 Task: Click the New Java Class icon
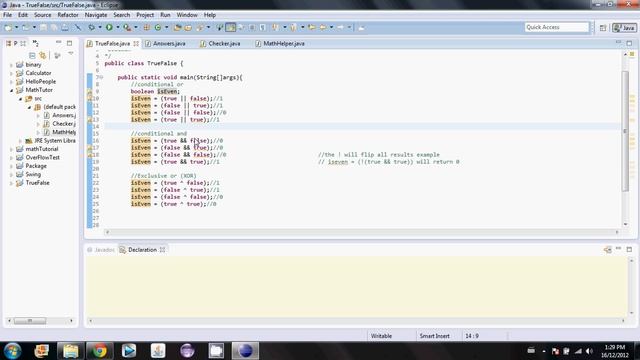pyautogui.click(x=158, y=27)
